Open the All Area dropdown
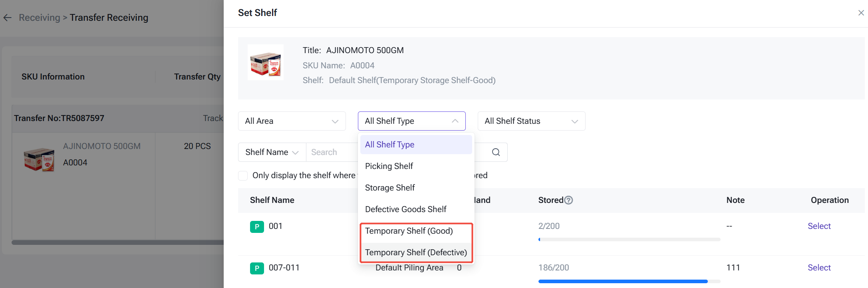This screenshot has height=288, width=868. coord(292,121)
